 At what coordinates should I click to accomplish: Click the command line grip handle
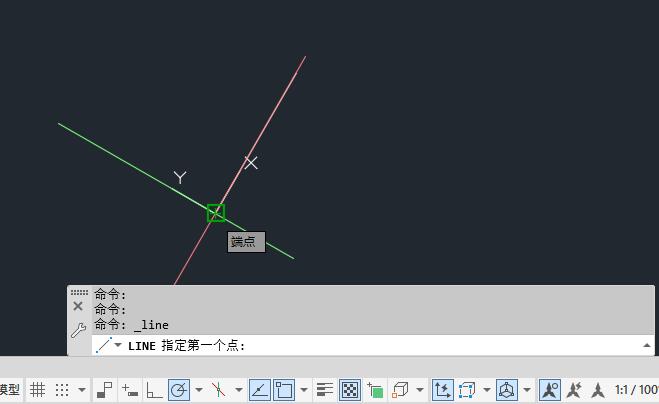(x=79, y=292)
